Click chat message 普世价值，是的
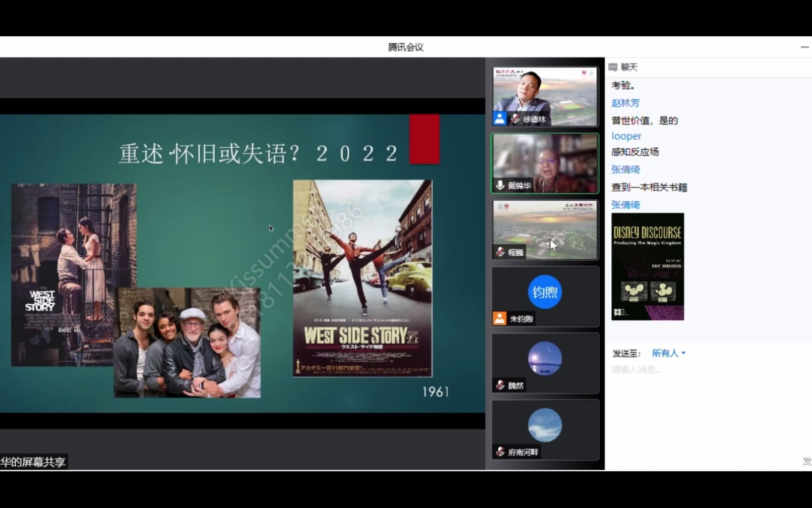The height and width of the screenshot is (508, 812). click(x=644, y=121)
